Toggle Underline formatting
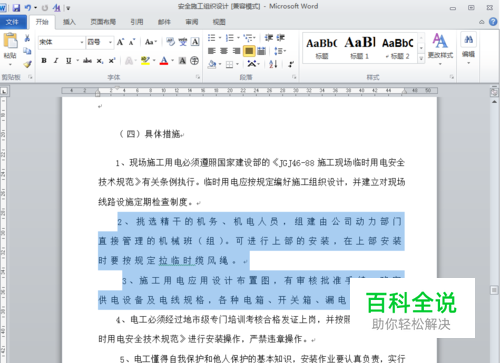 (x=68, y=61)
